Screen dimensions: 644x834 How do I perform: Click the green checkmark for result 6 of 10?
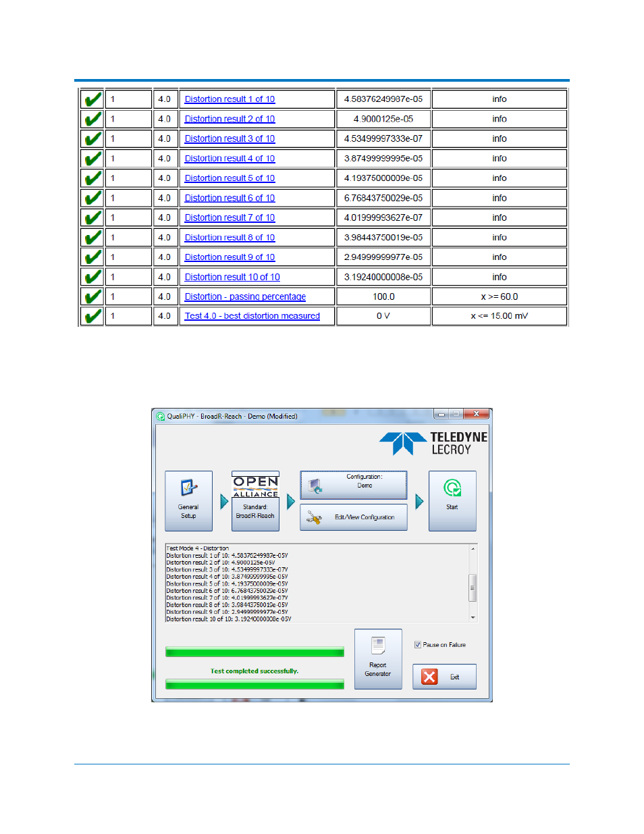coord(92,198)
